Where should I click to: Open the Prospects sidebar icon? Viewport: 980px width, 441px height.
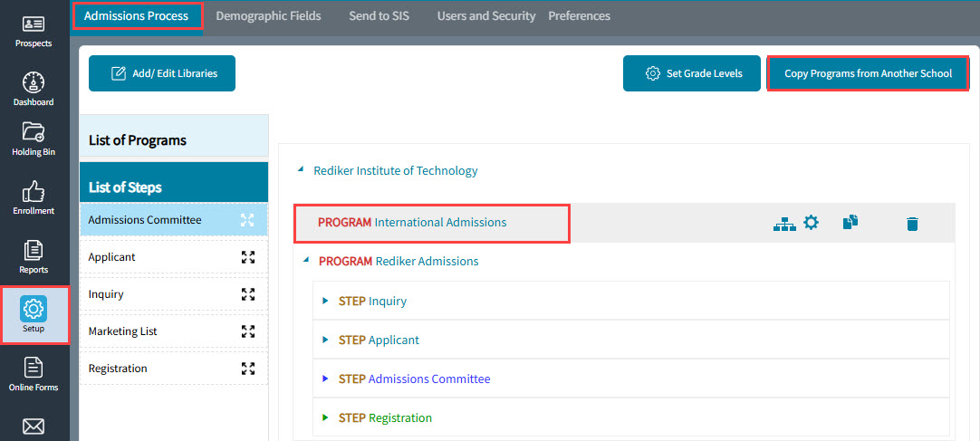[34, 24]
